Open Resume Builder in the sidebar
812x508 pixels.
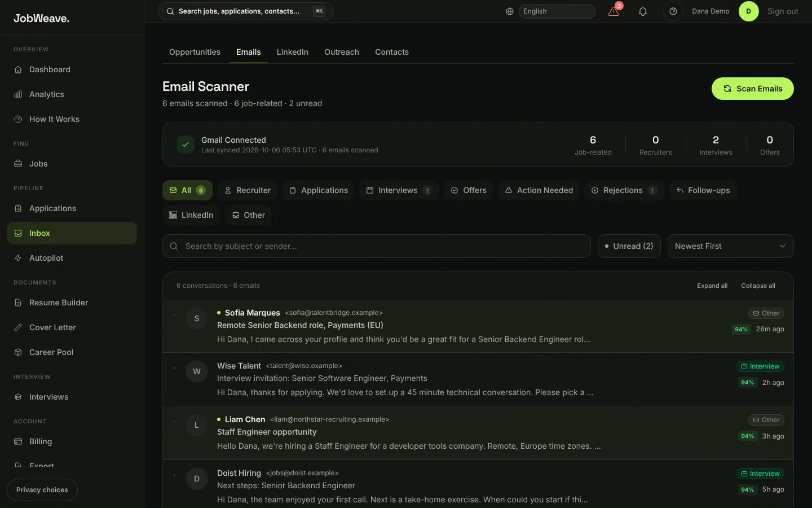pos(72,303)
